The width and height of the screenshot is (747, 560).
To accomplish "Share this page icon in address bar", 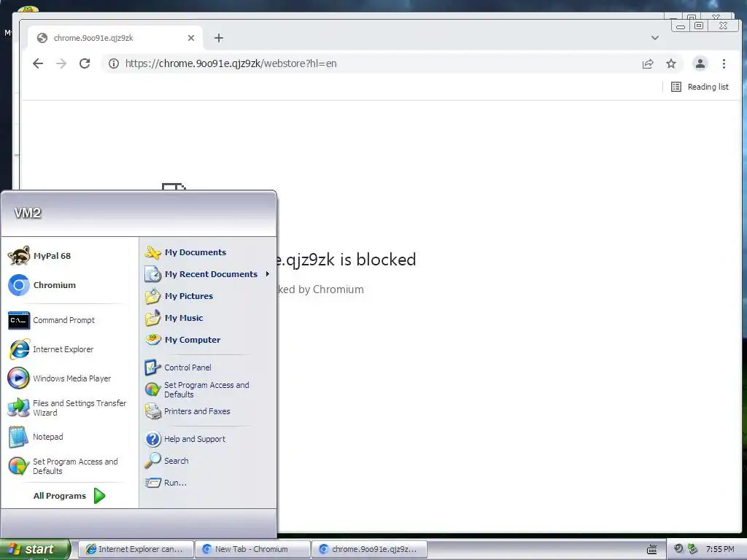I will pyautogui.click(x=648, y=64).
